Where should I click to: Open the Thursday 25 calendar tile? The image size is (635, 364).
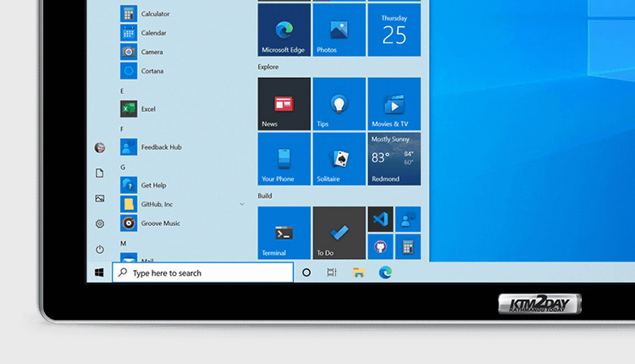click(x=394, y=30)
